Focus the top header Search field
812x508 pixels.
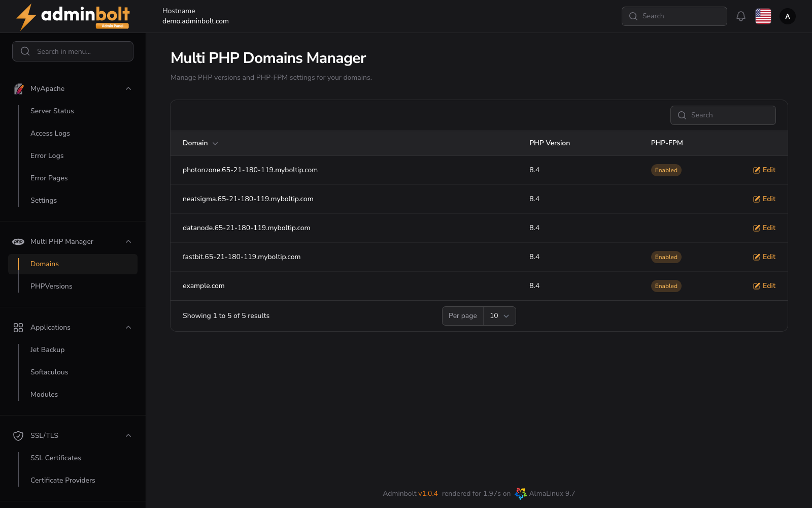(x=674, y=16)
